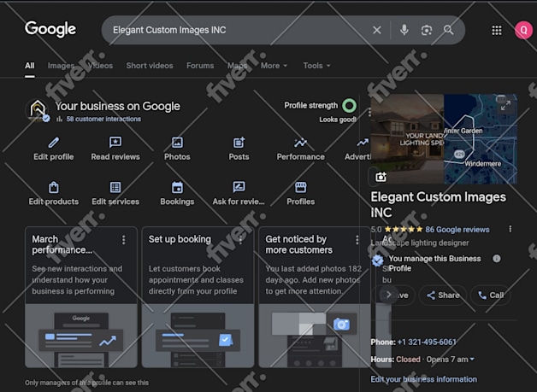Expand the Tools dropdown
537x392 pixels.
tap(316, 66)
